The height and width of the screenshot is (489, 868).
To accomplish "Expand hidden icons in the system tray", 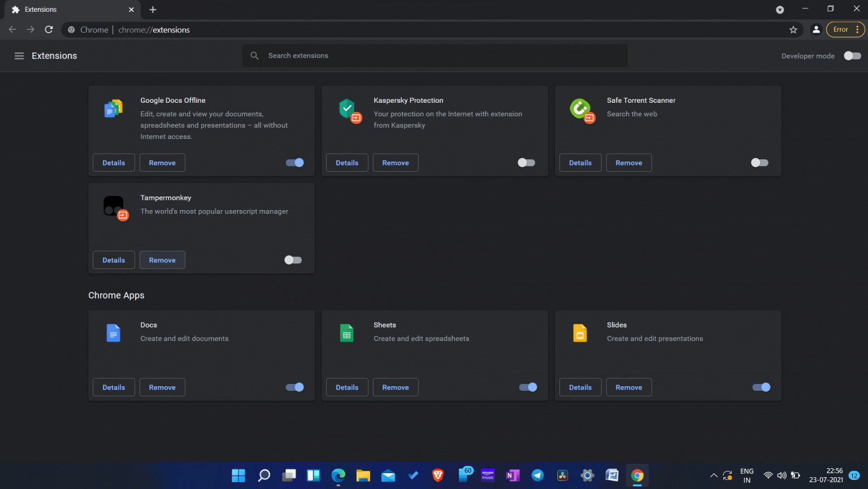I will [714, 475].
